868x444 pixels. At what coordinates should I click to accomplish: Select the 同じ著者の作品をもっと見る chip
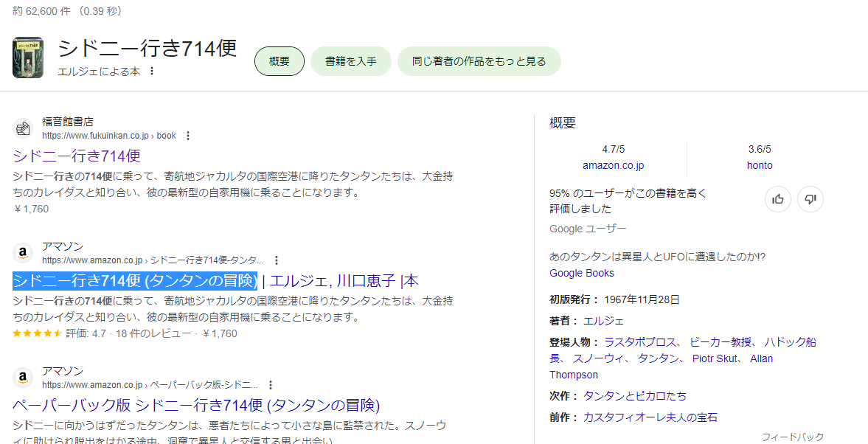(479, 61)
